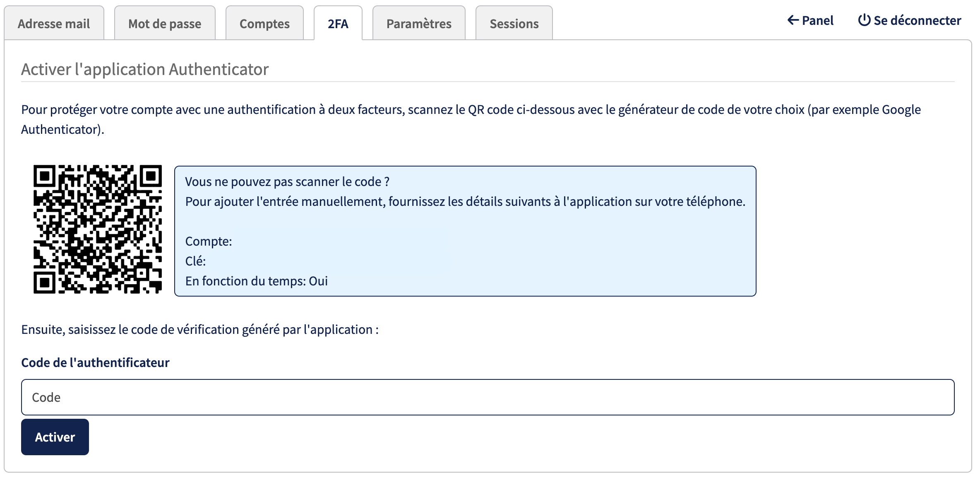980x478 pixels.
Task: Click the 'Activer l'application Authenticator' heading
Action: coord(145,69)
